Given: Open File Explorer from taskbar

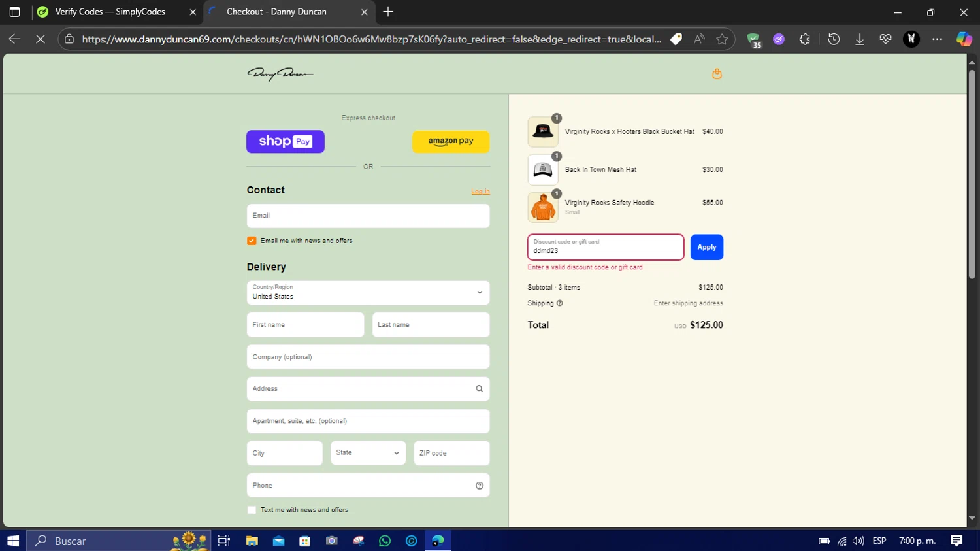Looking at the screenshot, I should point(252,541).
